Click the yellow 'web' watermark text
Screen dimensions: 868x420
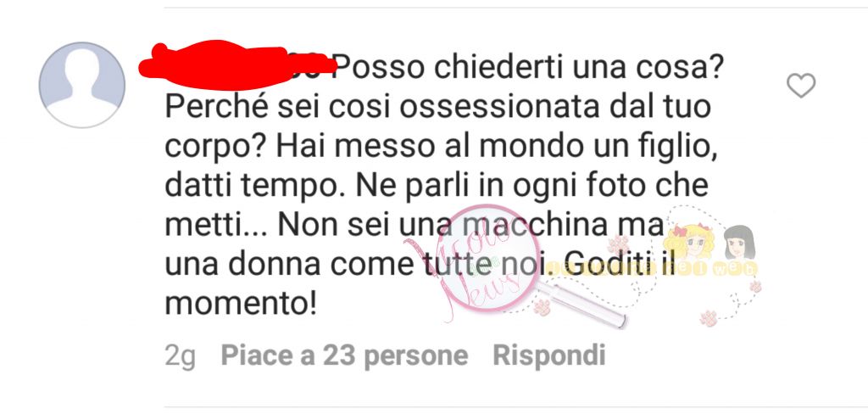pyautogui.click(x=735, y=270)
